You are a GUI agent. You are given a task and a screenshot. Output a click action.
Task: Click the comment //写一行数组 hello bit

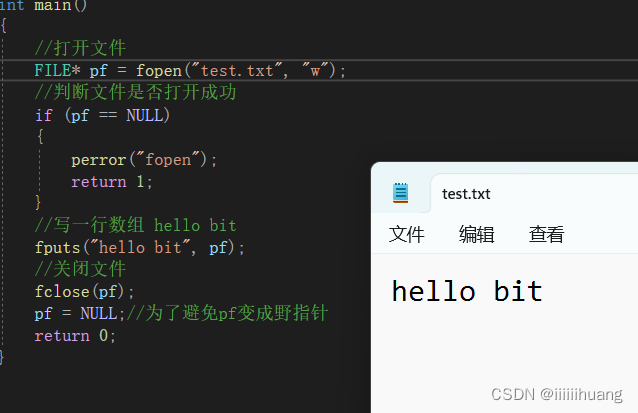135,225
